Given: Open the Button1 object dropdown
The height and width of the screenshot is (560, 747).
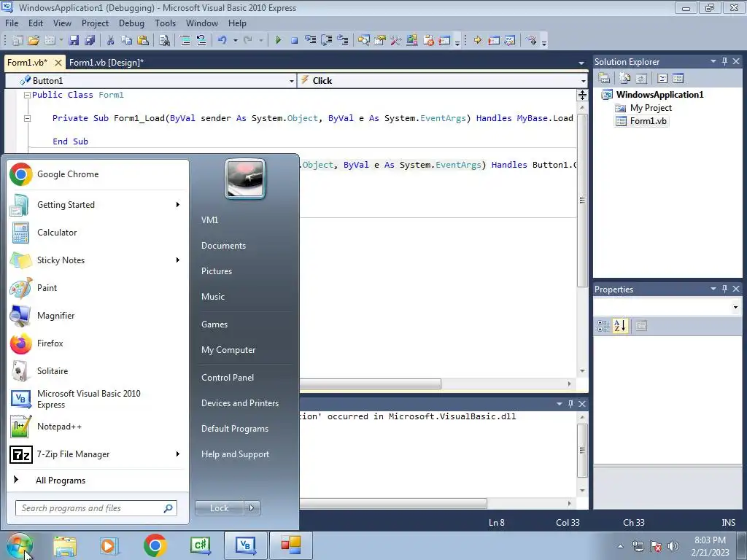Looking at the screenshot, I should point(292,81).
